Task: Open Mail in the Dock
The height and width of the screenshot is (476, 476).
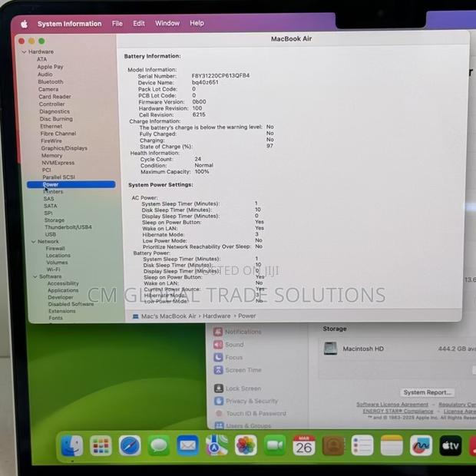Action: [187, 445]
